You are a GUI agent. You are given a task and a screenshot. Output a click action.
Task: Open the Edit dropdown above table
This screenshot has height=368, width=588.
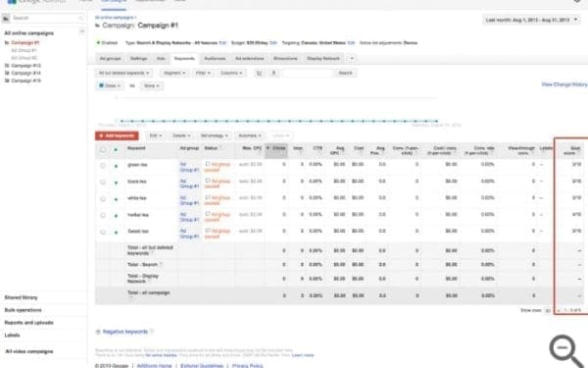156,135
